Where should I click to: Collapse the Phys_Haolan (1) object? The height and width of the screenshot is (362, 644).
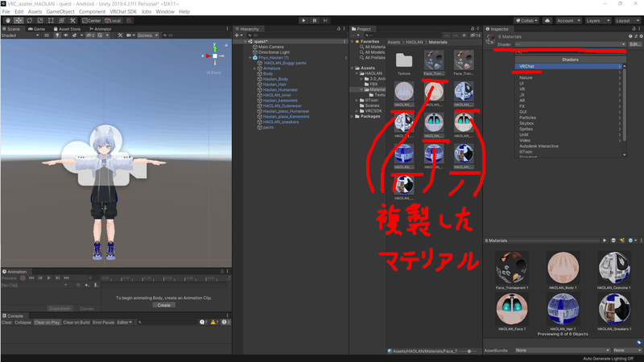250,58
